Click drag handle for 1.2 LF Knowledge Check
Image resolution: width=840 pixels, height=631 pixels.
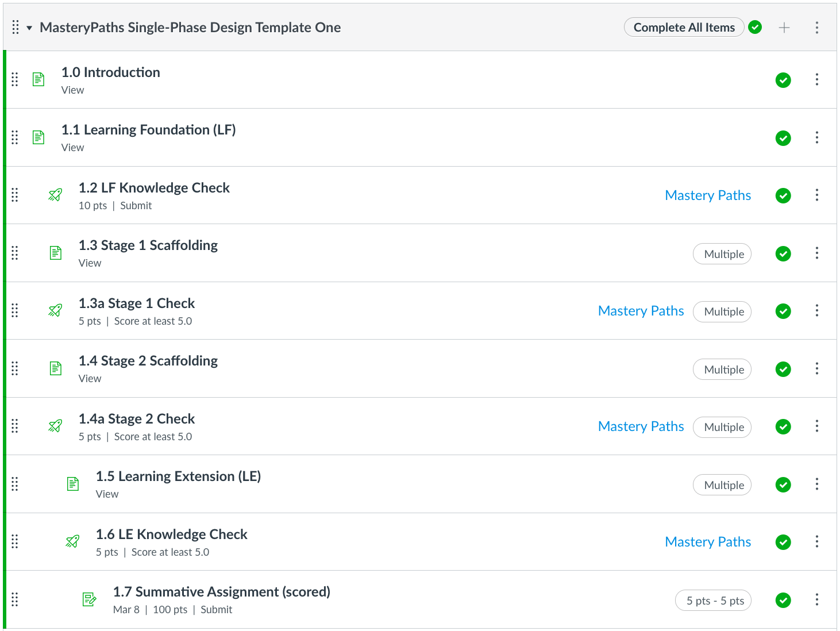tap(15, 195)
